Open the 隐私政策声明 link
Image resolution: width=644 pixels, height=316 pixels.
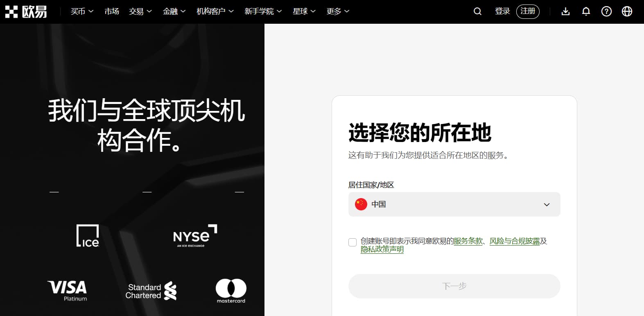[382, 249]
